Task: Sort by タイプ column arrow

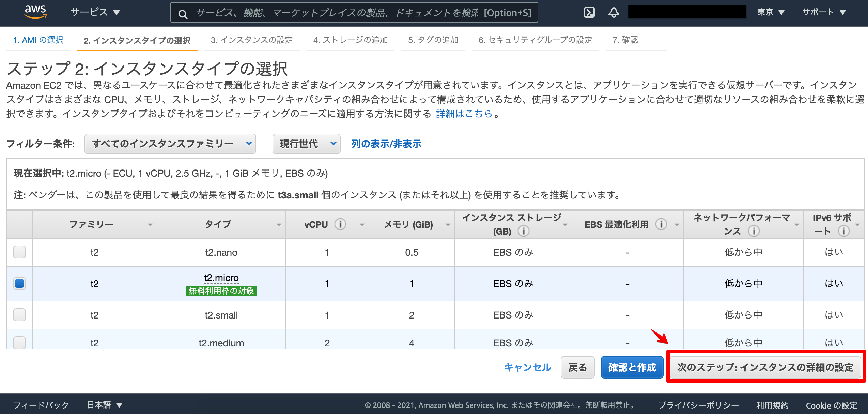Action: (279, 225)
